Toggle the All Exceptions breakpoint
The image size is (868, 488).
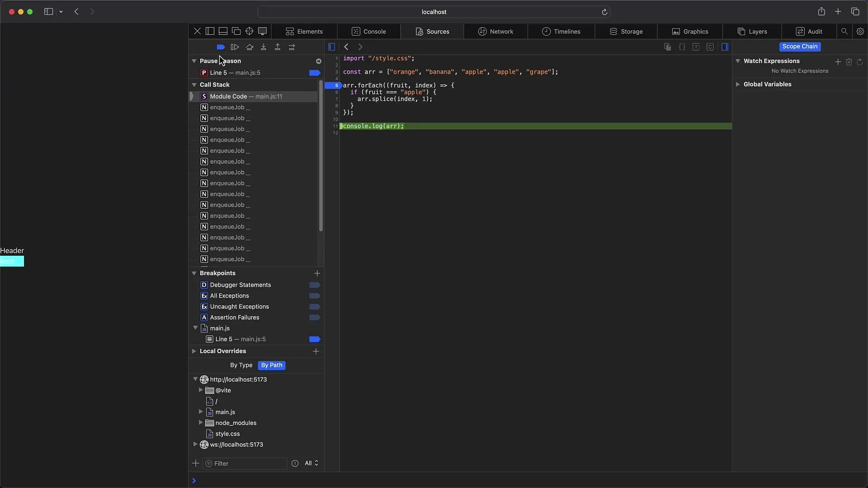pyautogui.click(x=315, y=296)
